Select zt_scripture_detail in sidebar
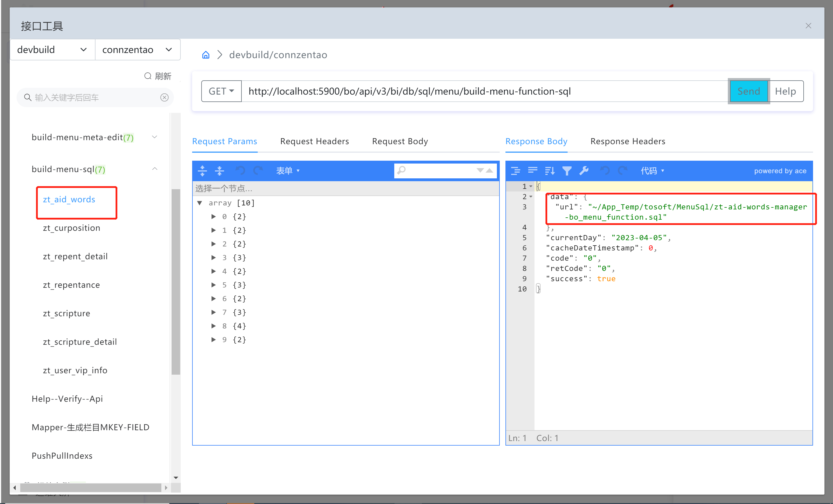 point(80,342)
